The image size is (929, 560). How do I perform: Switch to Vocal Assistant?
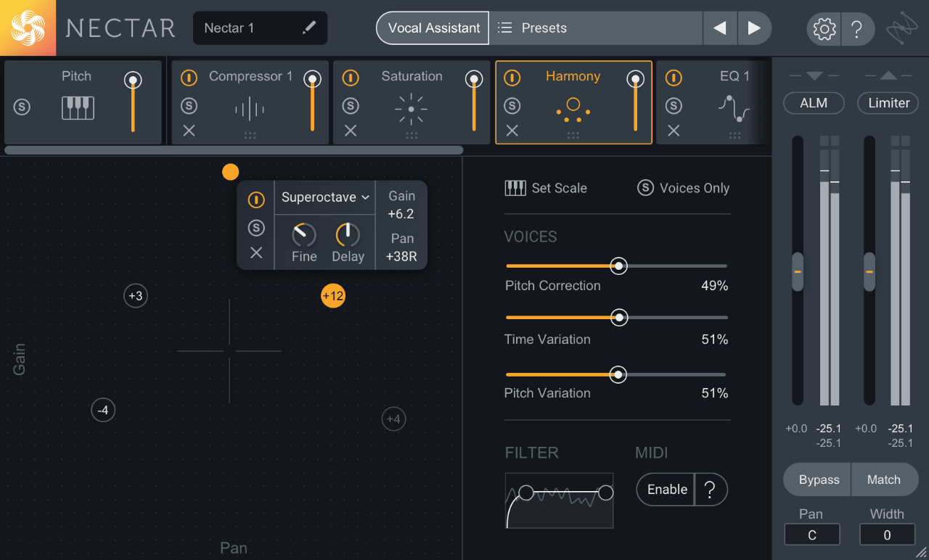point(432,28)
